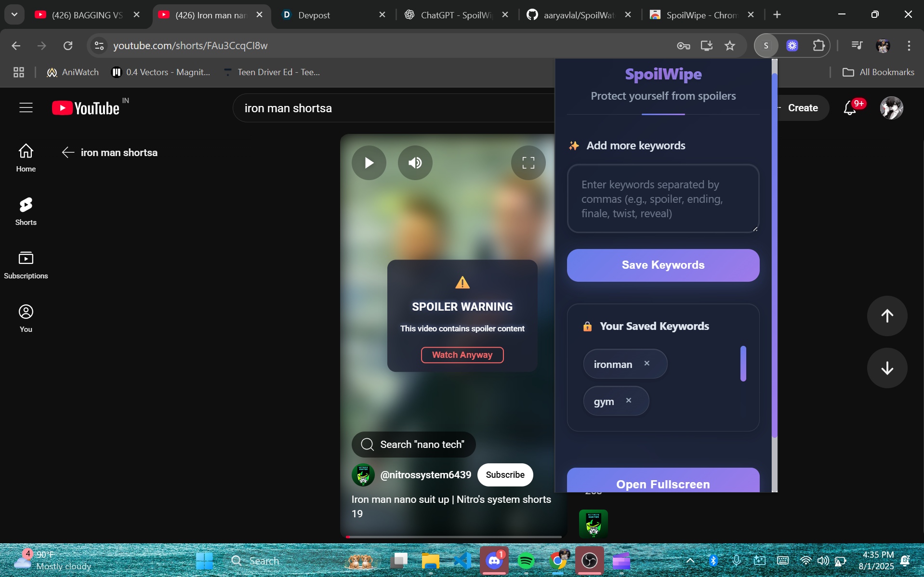The height and width of the screenshot is (577, 924).
Task: Open YouTube notifications bell
Action: (x=850, y=108)
